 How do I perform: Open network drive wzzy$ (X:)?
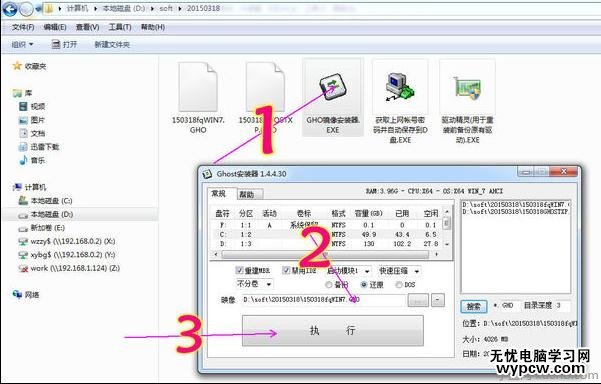click(x=67, y=241)
